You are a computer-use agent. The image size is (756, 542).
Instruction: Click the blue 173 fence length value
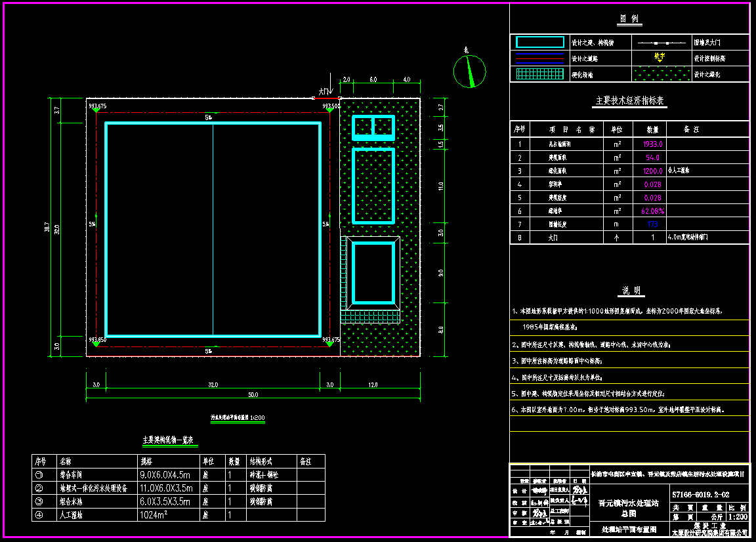click(x=652, y=224)
